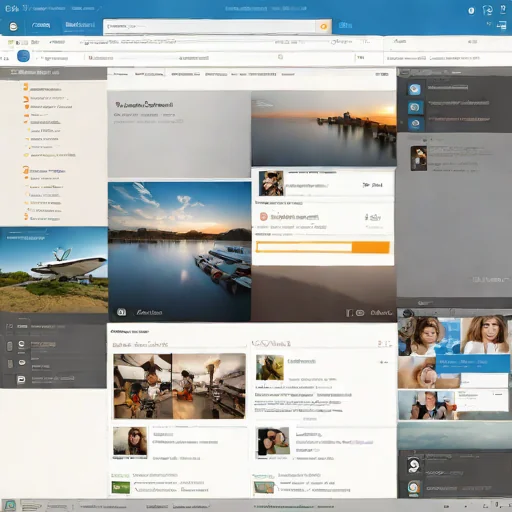The width and height of the screenshot is (512, 512).
Task: Open the wide workshop interior photo
Action: pos(179,386)
